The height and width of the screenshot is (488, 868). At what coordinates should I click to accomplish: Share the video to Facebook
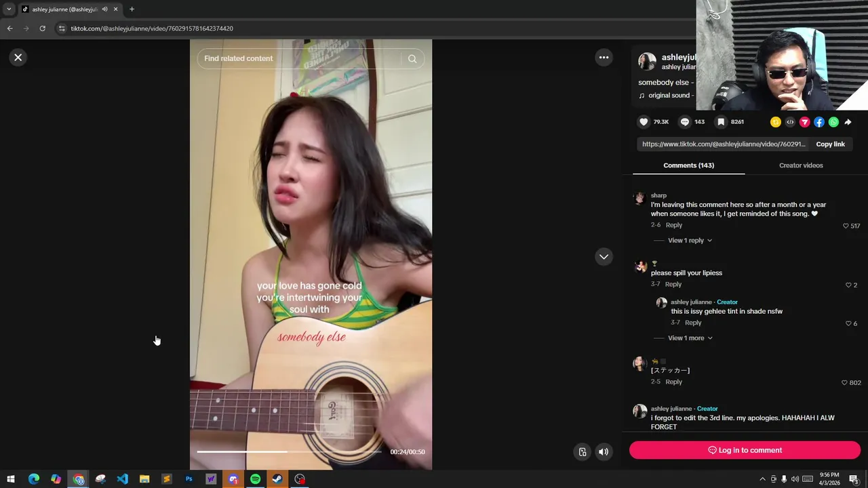pyautogui.click(x=819, y=122)
